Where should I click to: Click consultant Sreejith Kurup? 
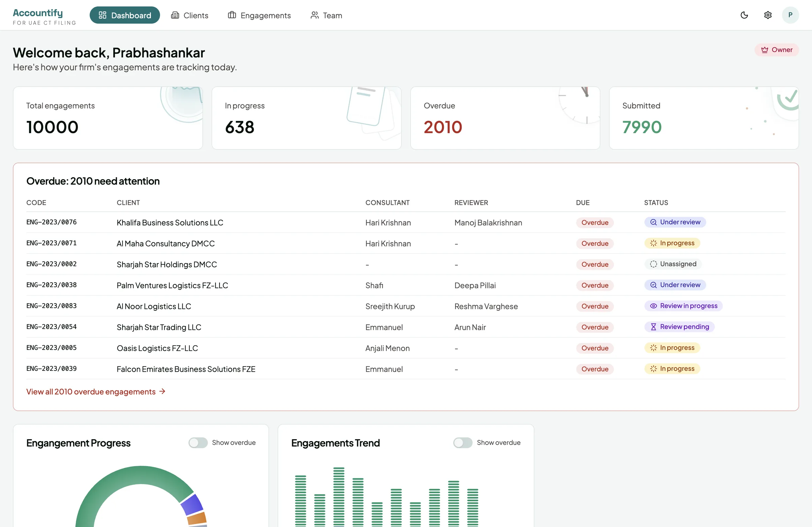click(x=390, y=306)
